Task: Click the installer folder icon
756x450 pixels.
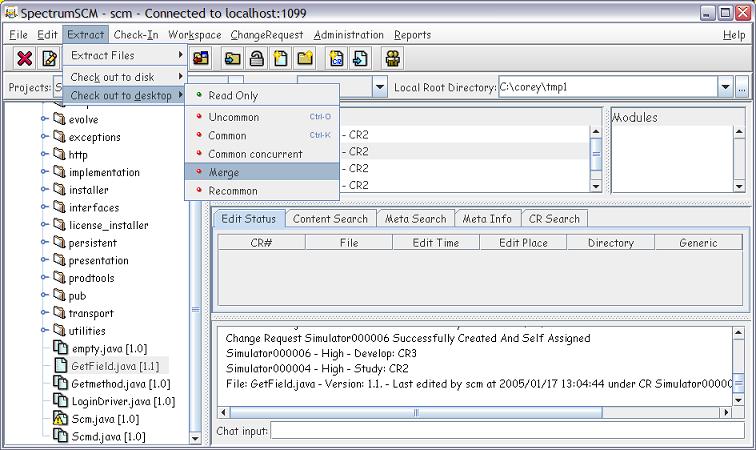Action: pos(59,189)
